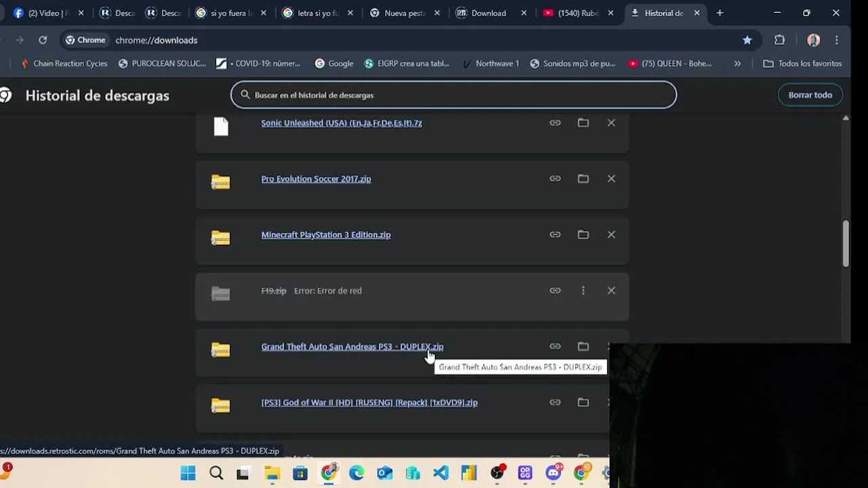Open PUROCLEAN SOLUC... bookmark

162,64
